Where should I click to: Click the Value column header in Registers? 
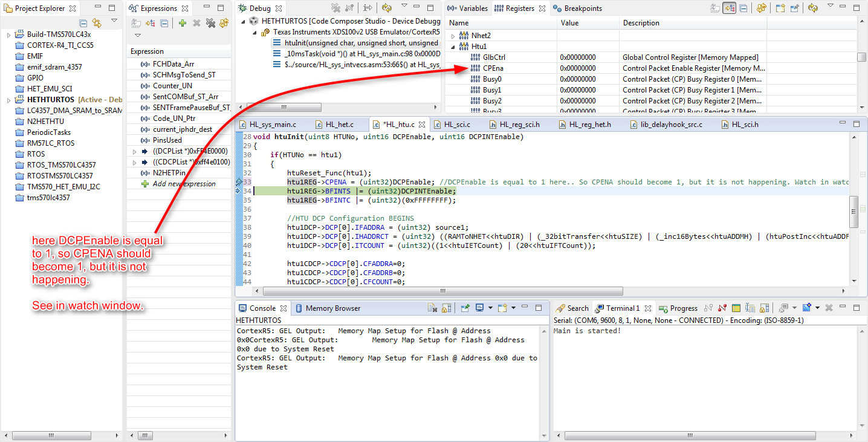point(589,23)
